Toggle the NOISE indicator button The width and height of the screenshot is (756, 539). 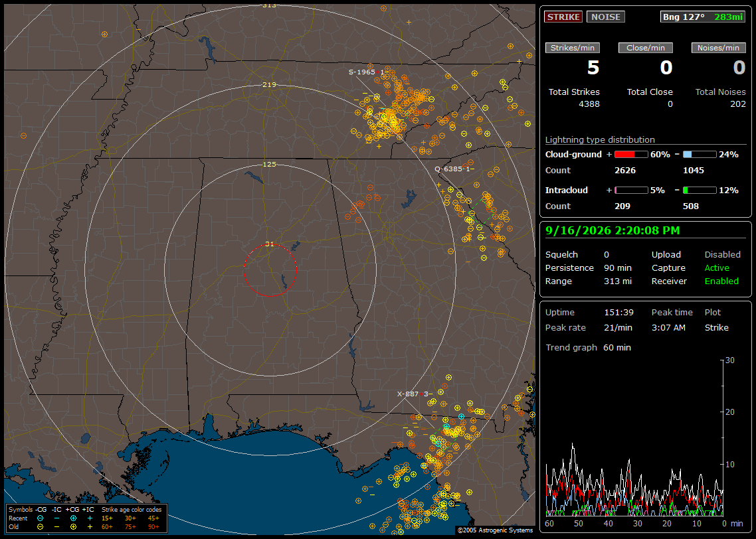(x=606, y=17)
